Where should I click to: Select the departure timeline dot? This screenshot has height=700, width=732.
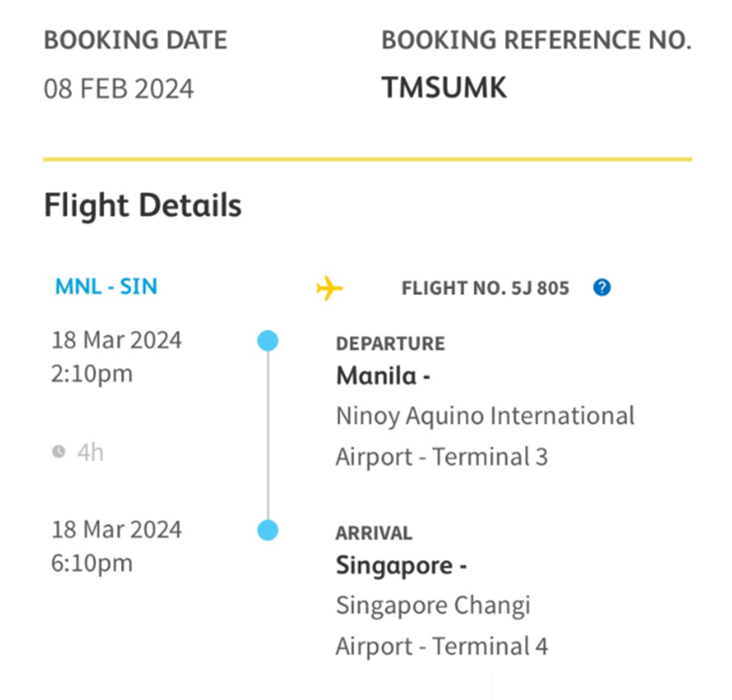tap(267, 341)
